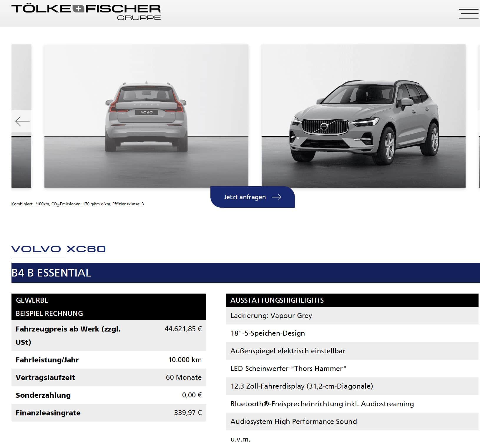The width and height of the screenshot is (480, 448).
Task: Click the 'Fahrleistung/Jahr' label
Action: tap(47, 360)
